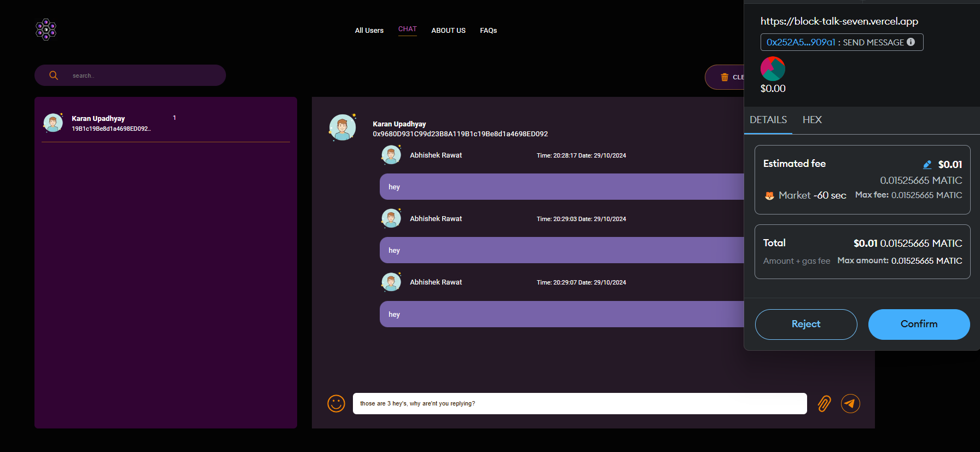Viewport: 980px width, 452px height.
Task: Focus the search input field
Action: coord(142,76)
